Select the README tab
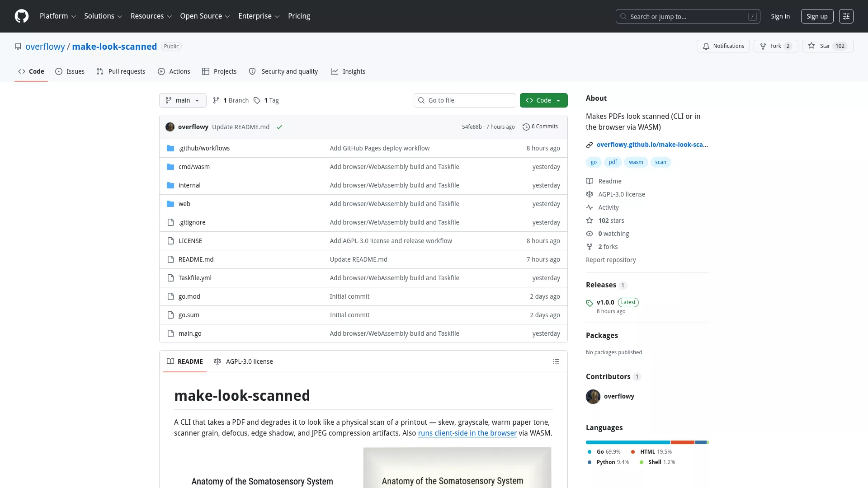 pyautogui.click(x=185, y=361)
